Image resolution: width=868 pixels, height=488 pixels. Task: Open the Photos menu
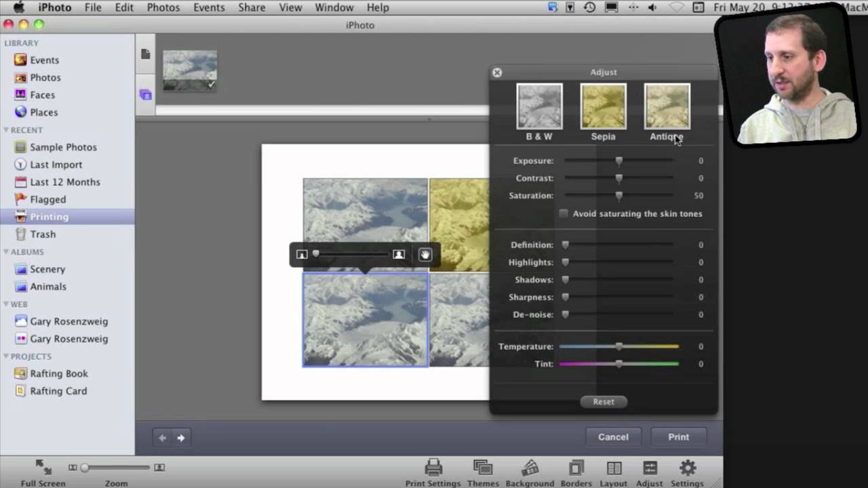click(163, 7)
